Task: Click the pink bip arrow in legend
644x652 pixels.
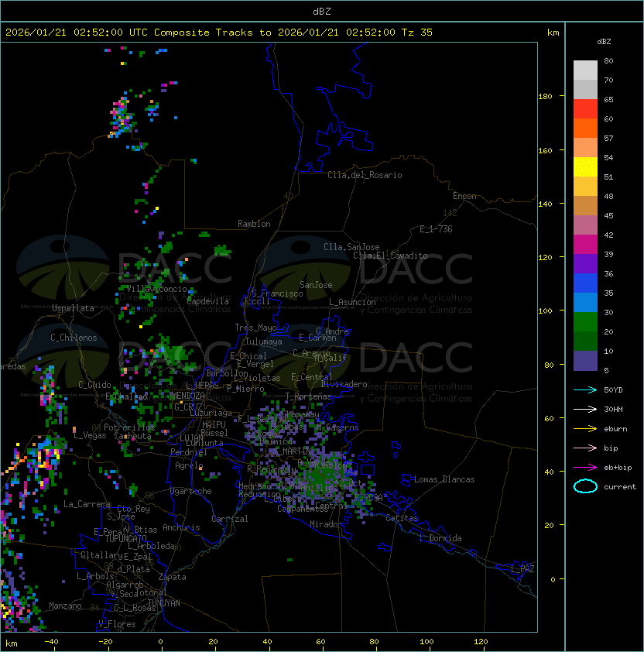Action: point(585,448)
